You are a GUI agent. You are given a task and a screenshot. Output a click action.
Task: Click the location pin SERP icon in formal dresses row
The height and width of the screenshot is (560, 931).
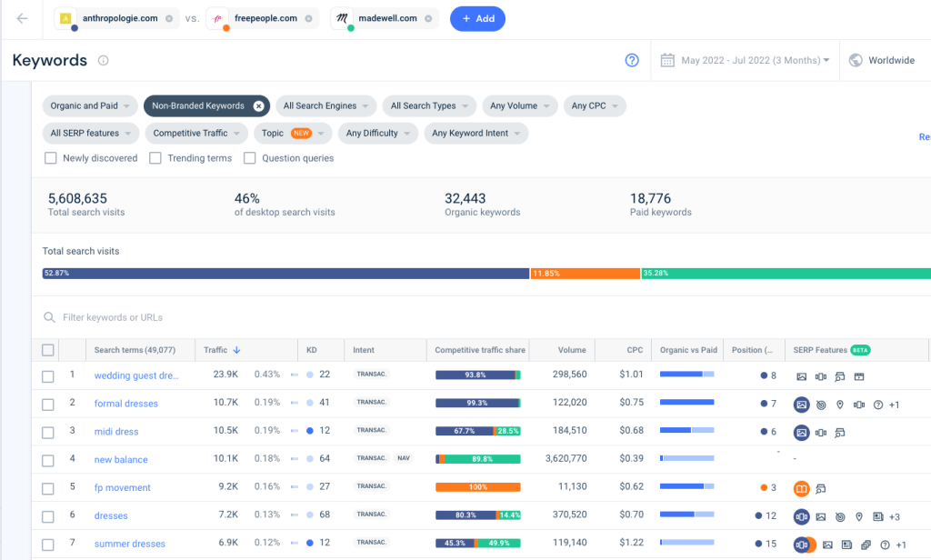click(840, 405)
